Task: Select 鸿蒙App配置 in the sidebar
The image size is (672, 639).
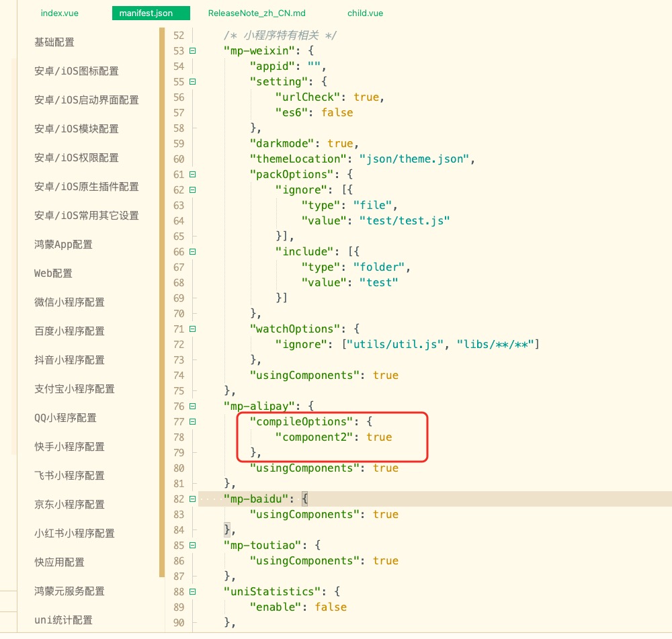Action: point(63,245)
